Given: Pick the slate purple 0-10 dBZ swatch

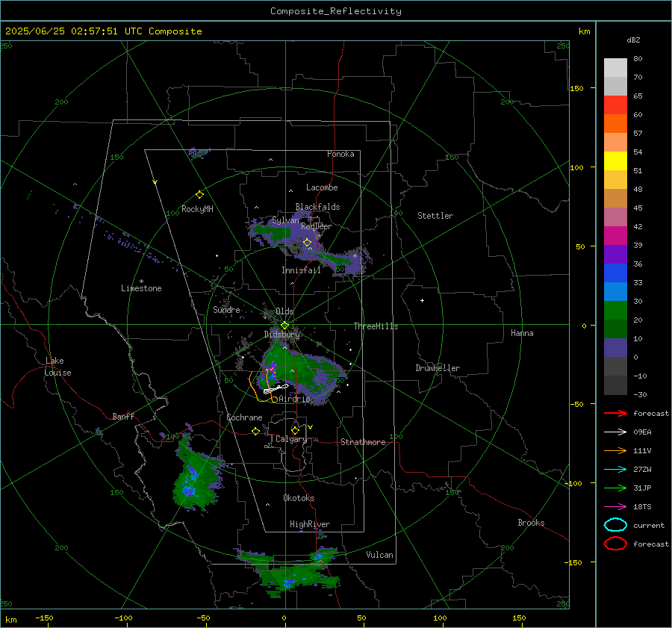Looking at the screenshot, I should tap(615, 348).
